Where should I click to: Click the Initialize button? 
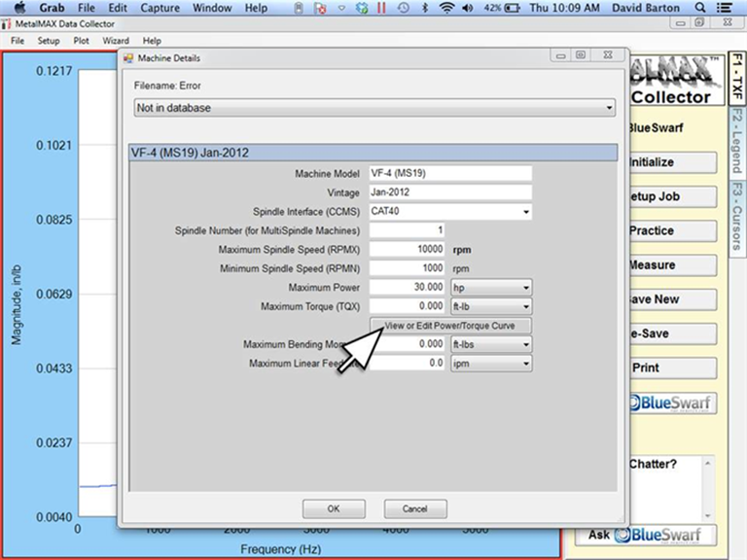pos(673,162)
